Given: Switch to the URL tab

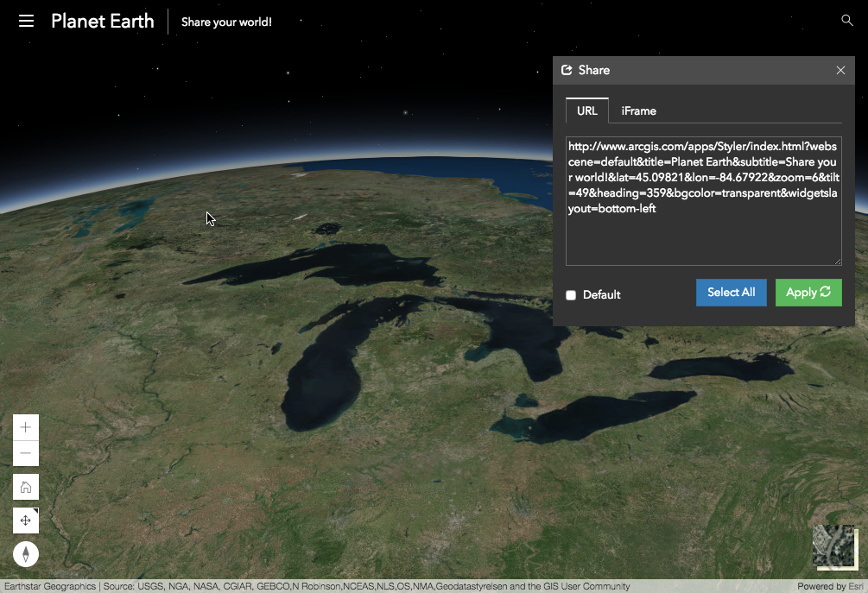Looking at the screenshot, I should (586, 110).
